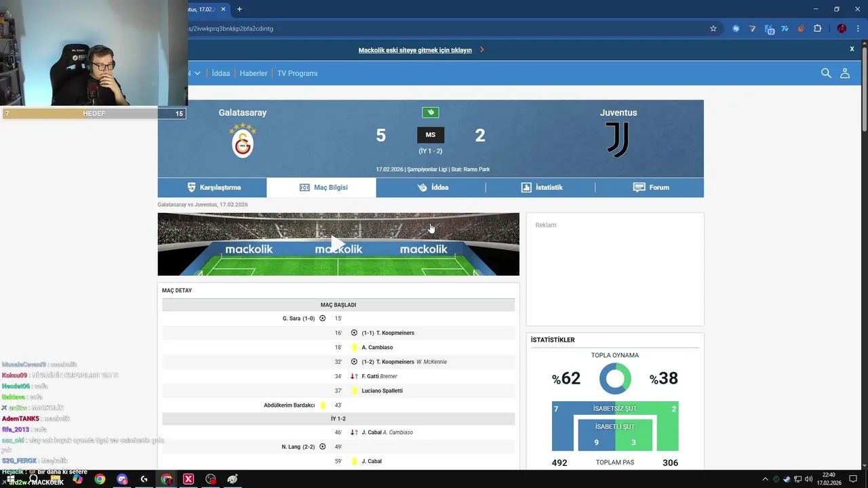The height and width of the screenshot is (488, 868).
Task: Dismiss the Mackolik old-site banner
Action: click(852, 49)
